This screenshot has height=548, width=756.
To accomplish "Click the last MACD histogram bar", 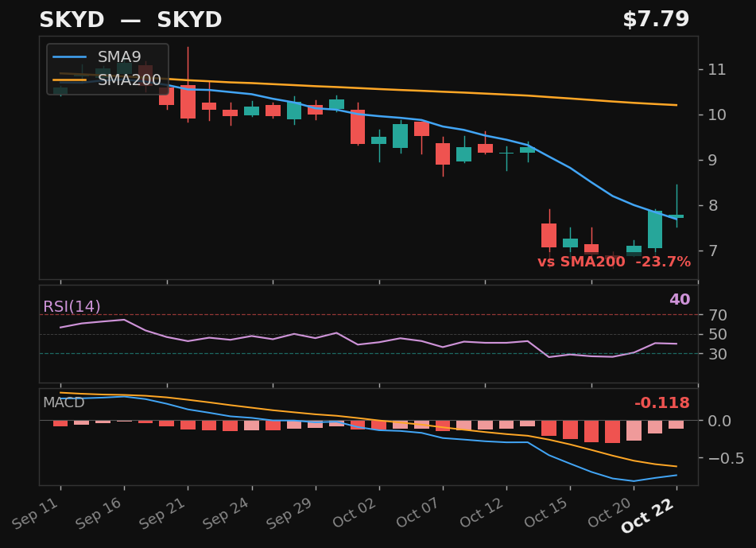I will click(676, 425).
